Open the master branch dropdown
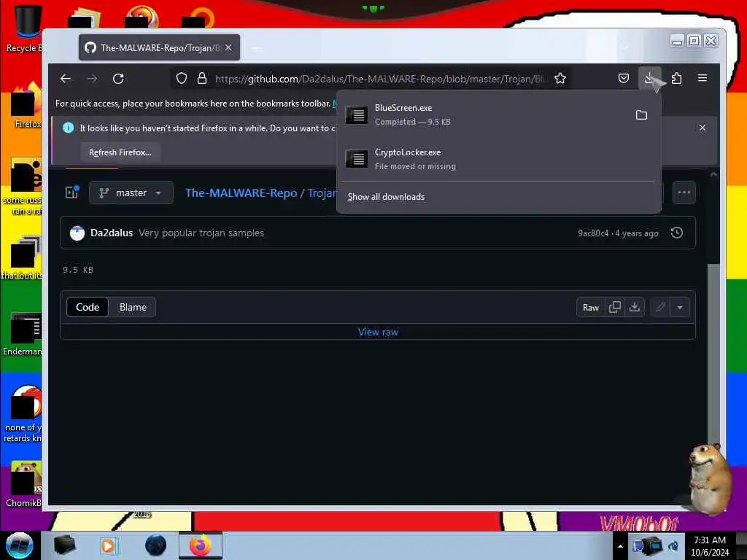Screen dimensions: 747x560 (131, 192)
